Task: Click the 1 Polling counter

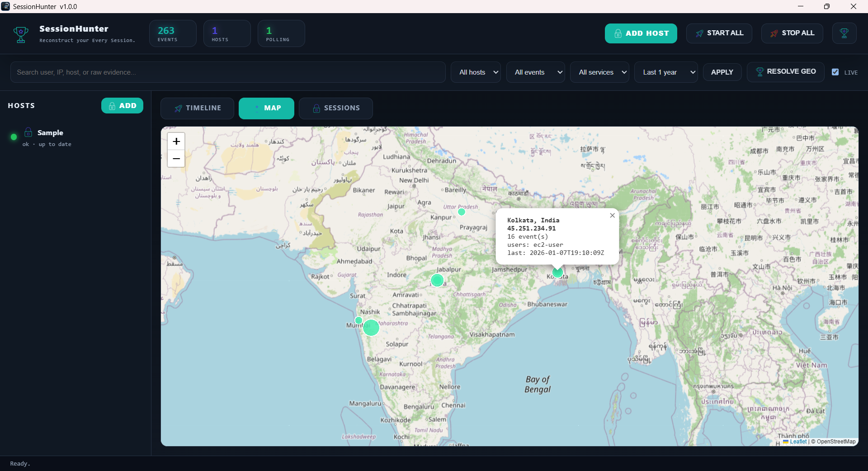Action: (x=281, y=33)
